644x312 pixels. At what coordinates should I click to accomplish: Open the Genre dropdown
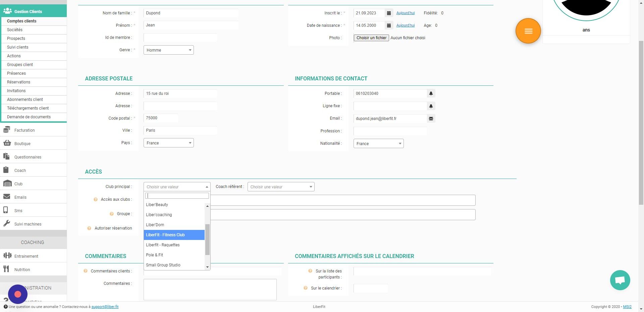(x=169, y=50)
